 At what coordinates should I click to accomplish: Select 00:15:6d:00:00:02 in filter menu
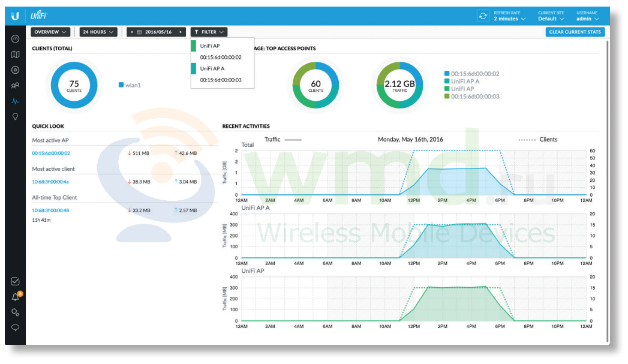coord(223,57)
